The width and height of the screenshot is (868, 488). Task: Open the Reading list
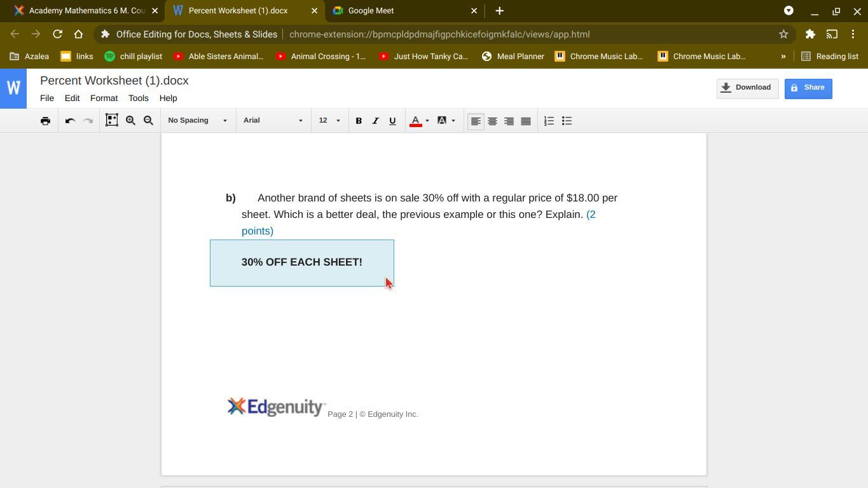(x=830, y=57)
